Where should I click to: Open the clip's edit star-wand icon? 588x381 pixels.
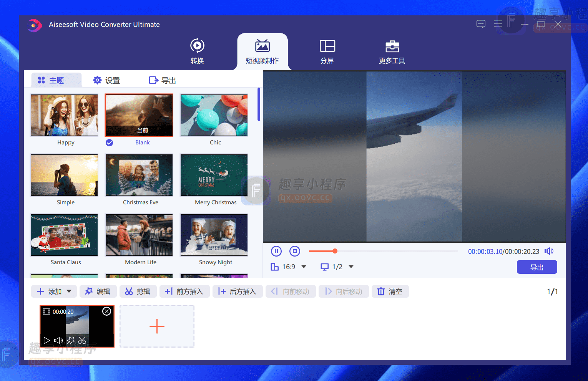coord(70,340)
